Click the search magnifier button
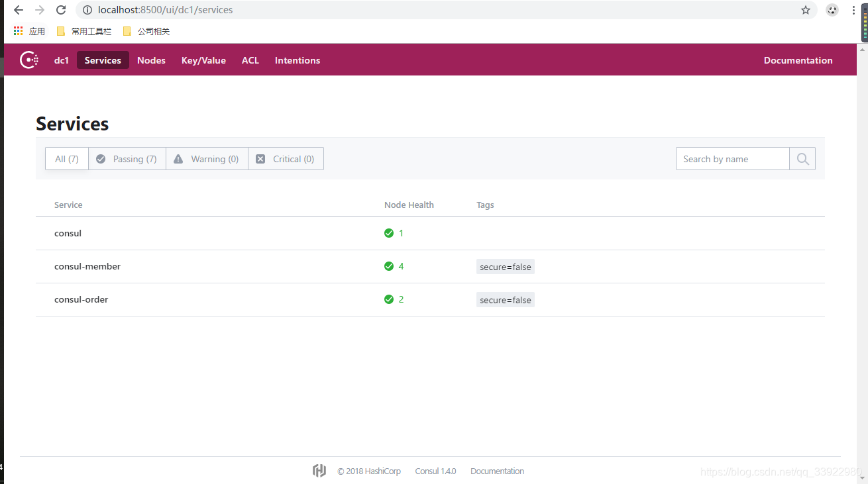The width and height of the screenshot is (868, 484). coord(802,159)
